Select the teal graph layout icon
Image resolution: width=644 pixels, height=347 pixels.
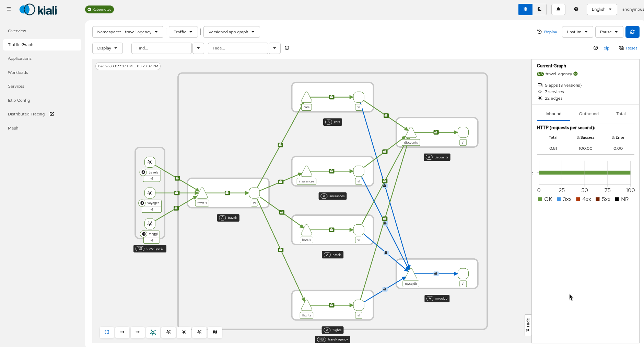(x=153, y=332)
